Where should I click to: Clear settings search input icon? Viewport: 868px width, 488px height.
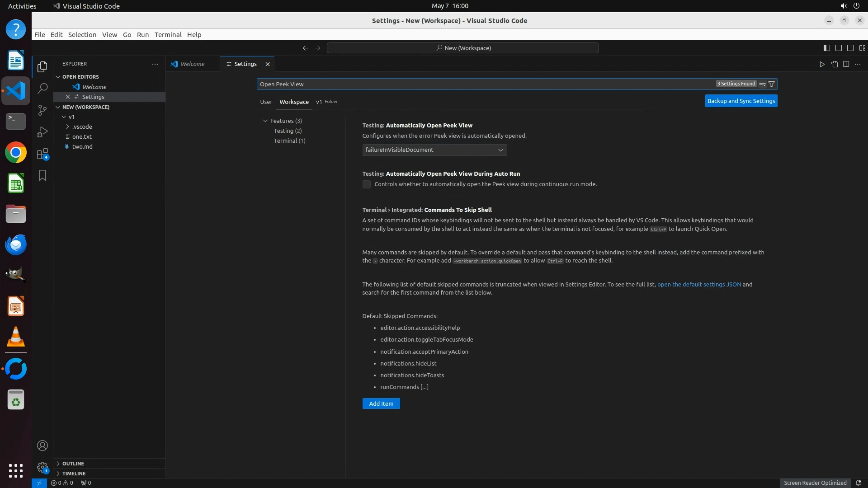pyautogui.click(x=762, y=84)
